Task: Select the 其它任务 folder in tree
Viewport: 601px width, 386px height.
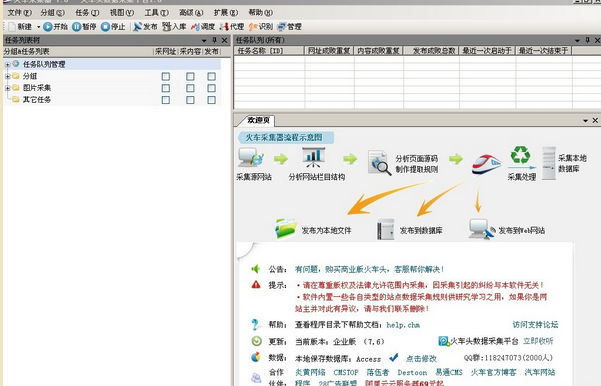Action: pos(37,100)
